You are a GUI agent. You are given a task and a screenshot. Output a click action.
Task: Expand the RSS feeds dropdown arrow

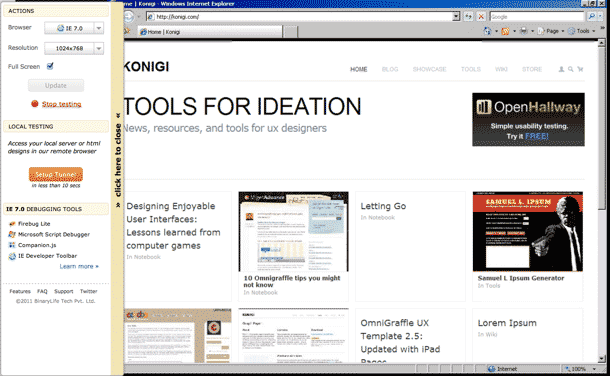tap(514, 31)
